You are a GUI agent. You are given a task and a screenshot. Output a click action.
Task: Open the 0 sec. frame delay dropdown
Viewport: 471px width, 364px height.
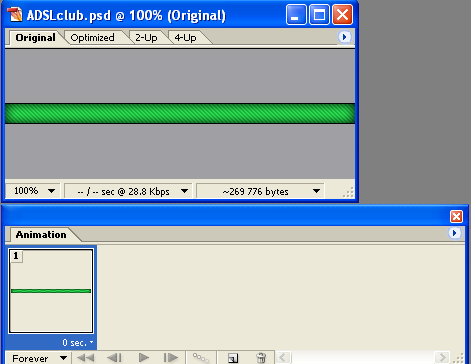coord(77,343)
